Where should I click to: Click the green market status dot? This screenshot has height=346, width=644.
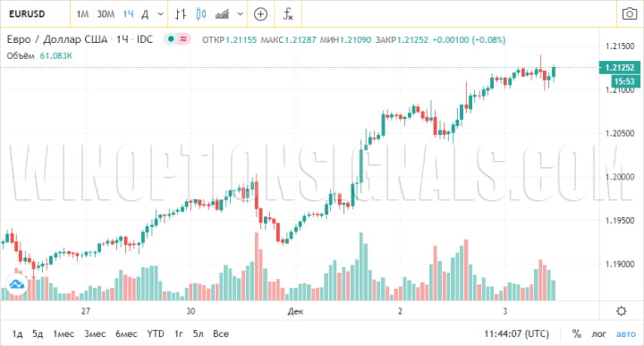(171, 39)
